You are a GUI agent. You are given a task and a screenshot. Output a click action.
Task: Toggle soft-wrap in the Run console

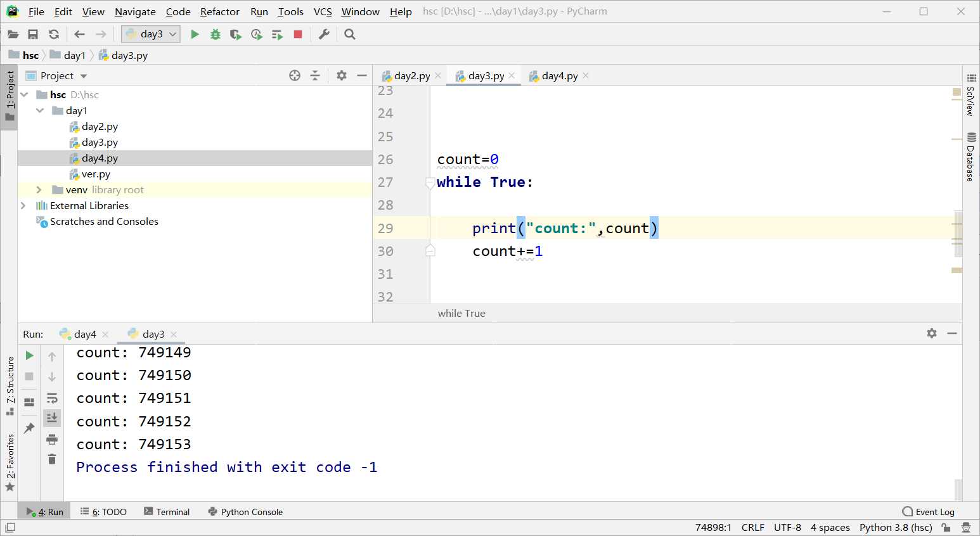pos(52,398)
